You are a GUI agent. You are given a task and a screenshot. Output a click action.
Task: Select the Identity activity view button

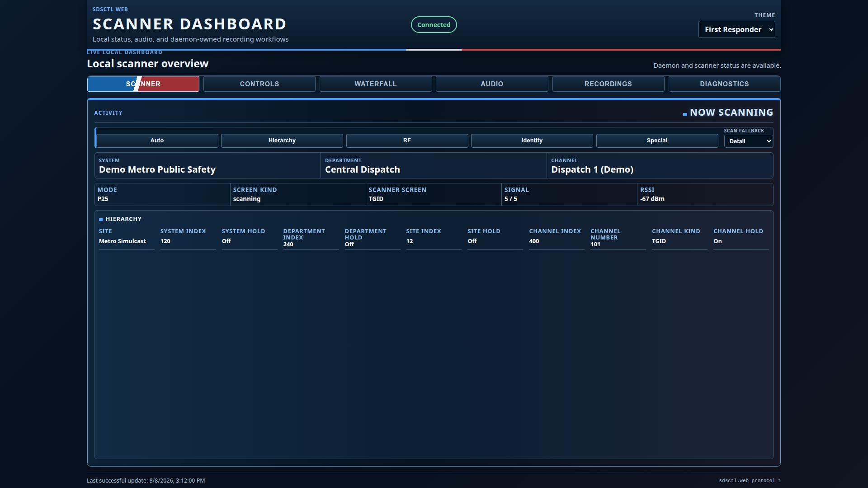pyautogui.click(x=532, y=141)
